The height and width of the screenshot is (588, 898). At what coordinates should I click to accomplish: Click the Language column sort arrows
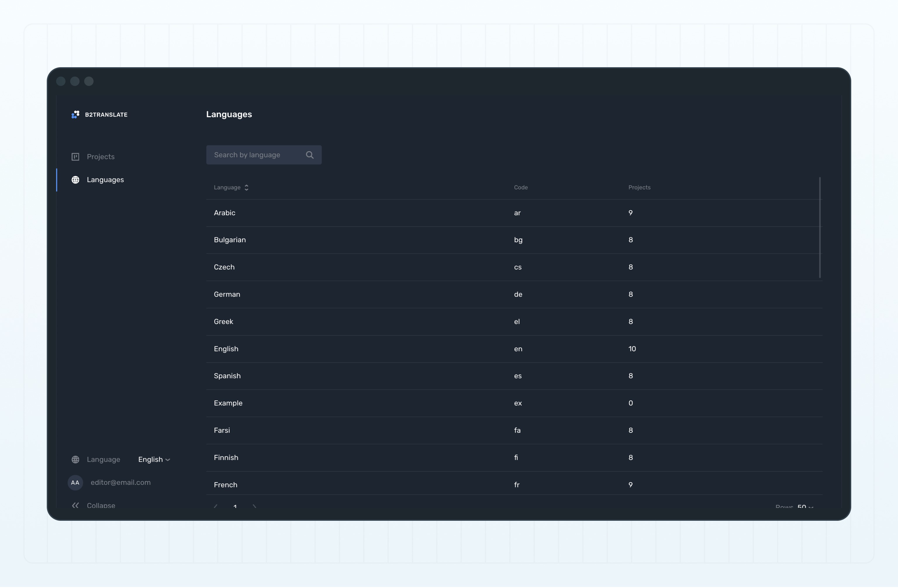point(246,187)
